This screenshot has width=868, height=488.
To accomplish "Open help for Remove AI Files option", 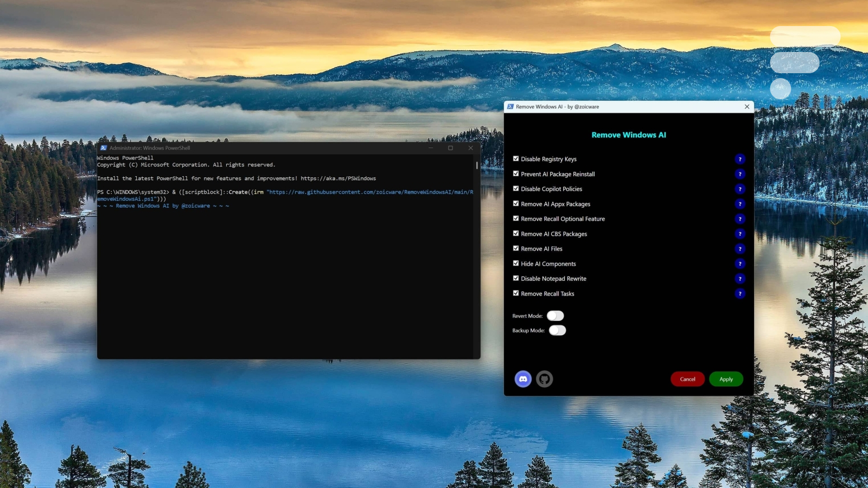I will [740, 249].
